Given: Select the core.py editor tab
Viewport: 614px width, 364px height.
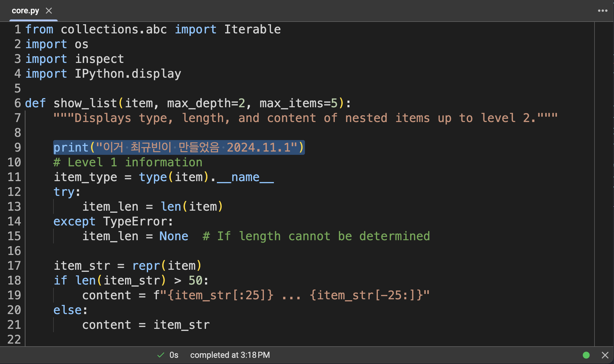Looking at the screenshot, I should click(x=25, y=11).
